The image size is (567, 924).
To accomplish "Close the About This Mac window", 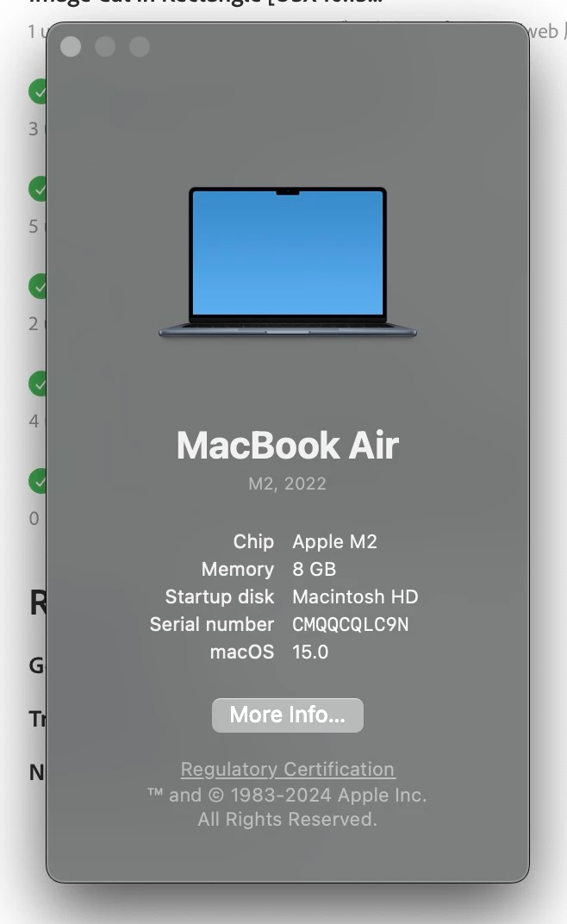I will [71, 47].
